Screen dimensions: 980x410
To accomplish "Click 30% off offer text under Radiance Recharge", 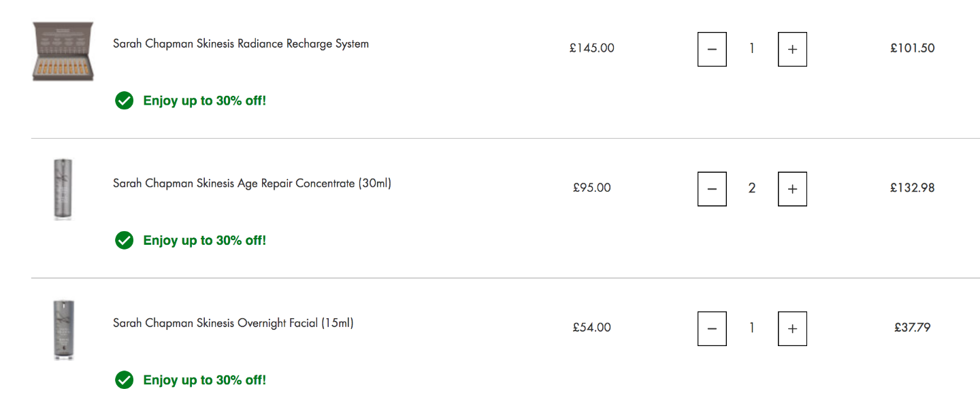I will point(205,101).
